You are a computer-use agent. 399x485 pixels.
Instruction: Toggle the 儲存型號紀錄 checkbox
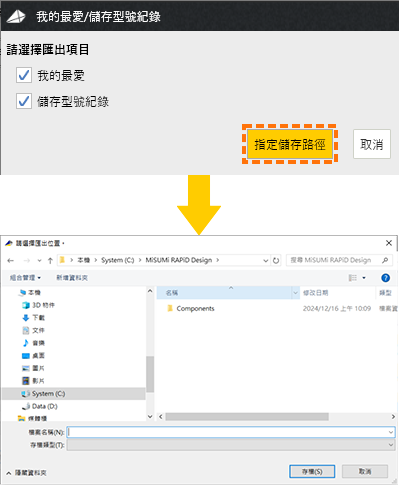click(24, 101)
